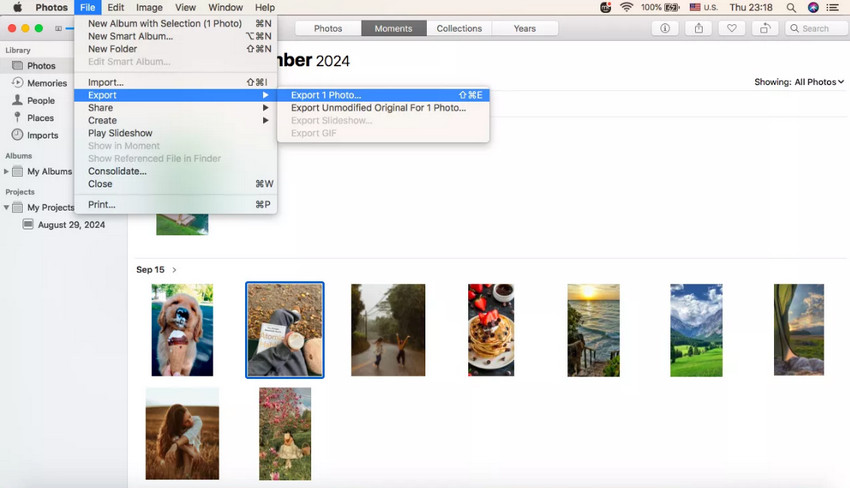
Task: Select the woman sitting in field photo
Action: point(182,433)
